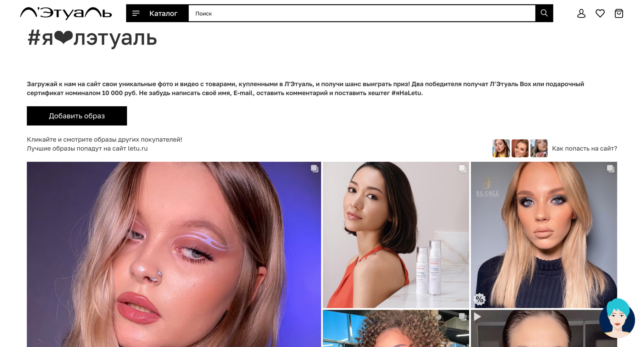This screenshot has height=347, width=644.
Task: Click the Добавить образ button
Action: click(77, 116)
